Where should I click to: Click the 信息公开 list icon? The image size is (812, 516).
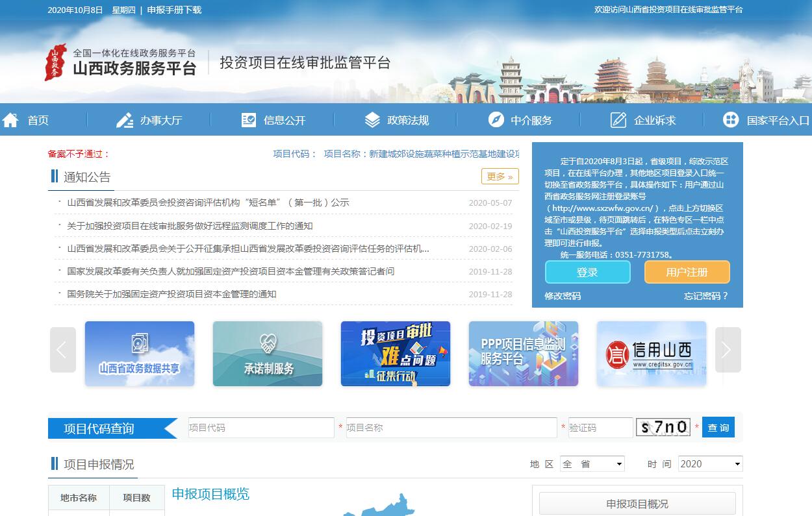(x=248, y=120)
